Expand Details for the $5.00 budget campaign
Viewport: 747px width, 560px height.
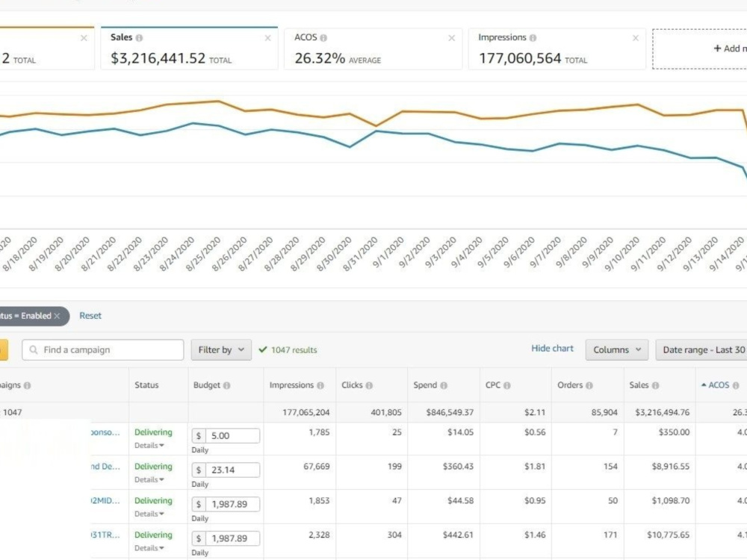coord(149,446)
